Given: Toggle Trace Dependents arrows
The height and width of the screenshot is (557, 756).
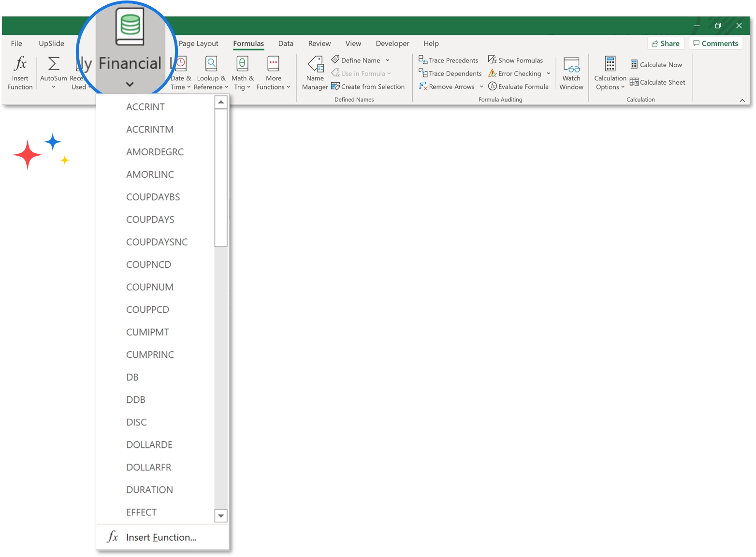Looking at the screenshot, I should 450,73.
